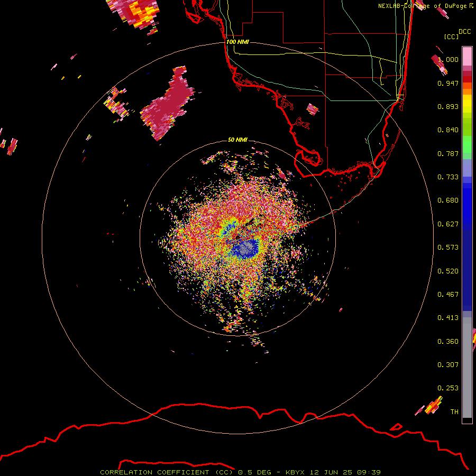The height and width of the screenshot is (476, 476).
Task: Click the 0.5 DEG elevation text in caption
Action: 255,472
